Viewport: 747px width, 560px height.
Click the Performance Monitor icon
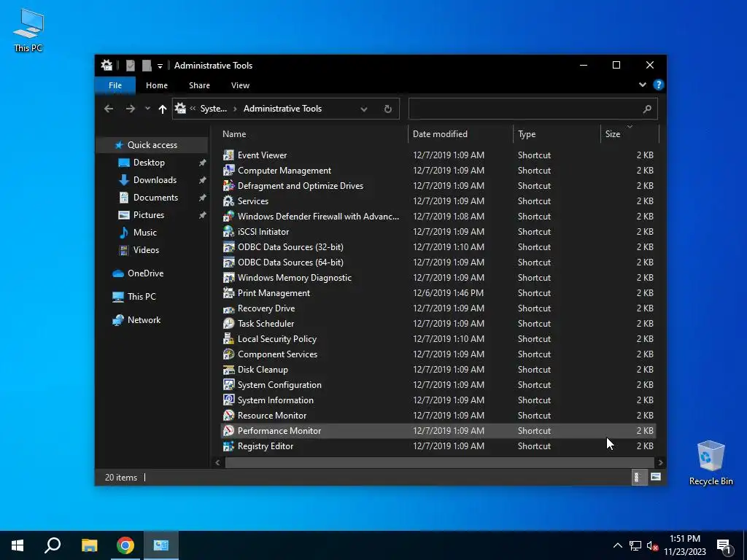pos(228,430)
